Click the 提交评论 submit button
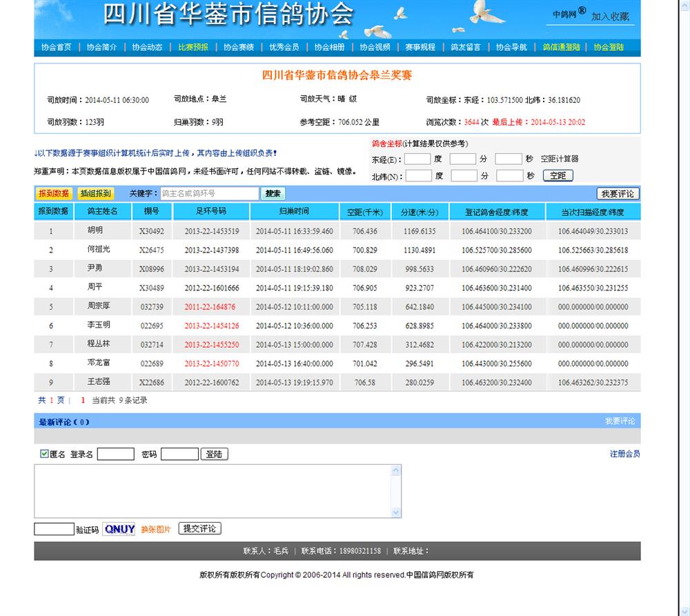This screenshot has width=690, height=616. (x=200, y=528)
